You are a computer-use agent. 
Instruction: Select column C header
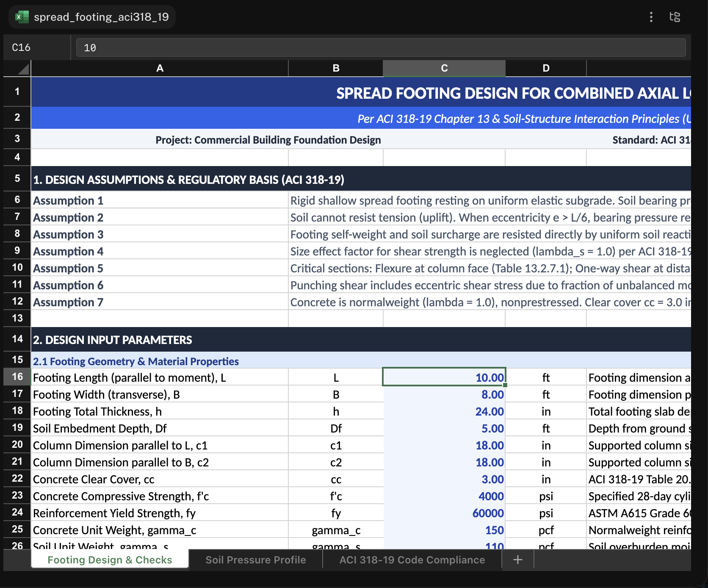444,68
